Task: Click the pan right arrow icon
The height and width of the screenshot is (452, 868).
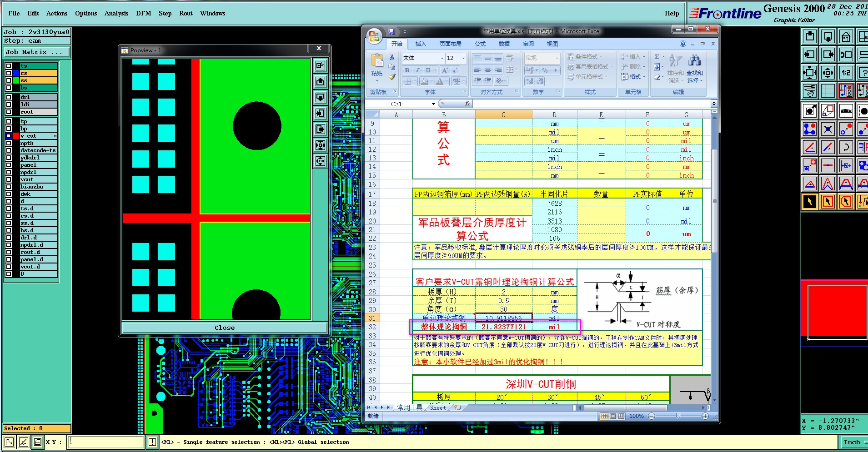Action: click(828, 55)
